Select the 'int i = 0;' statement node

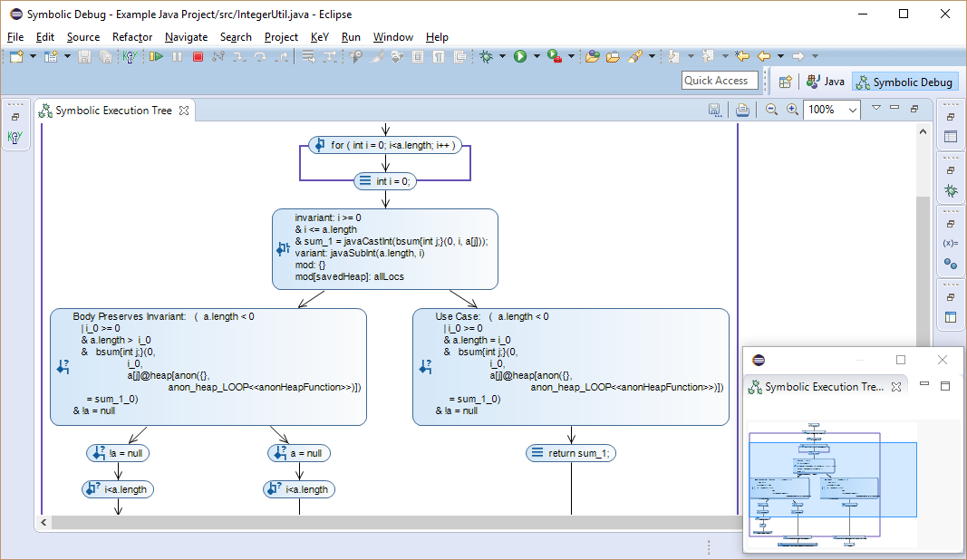tap(385, 181)
